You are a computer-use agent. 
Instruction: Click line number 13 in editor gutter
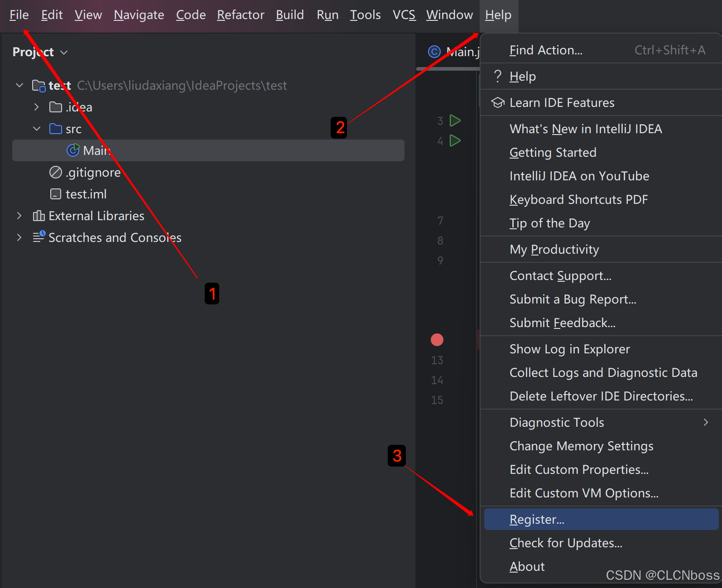[437, 360]
